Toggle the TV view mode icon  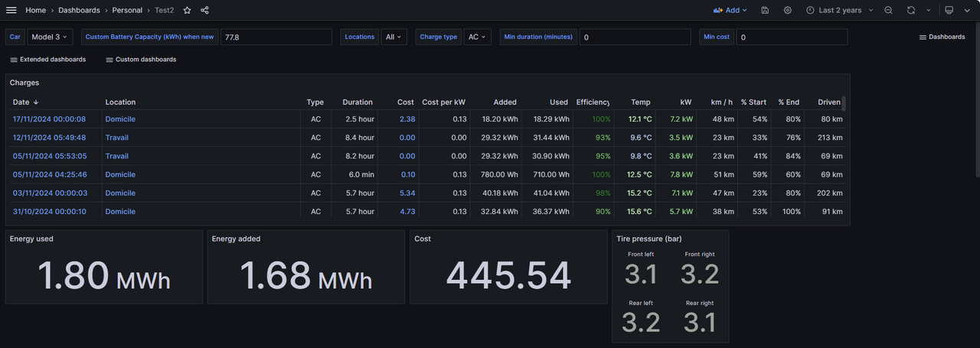click(x=949, y=10)
